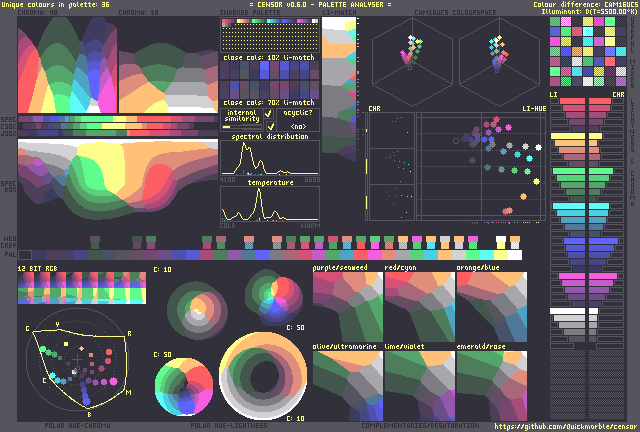Click the top red bar in the LI column

pos(572,101)
